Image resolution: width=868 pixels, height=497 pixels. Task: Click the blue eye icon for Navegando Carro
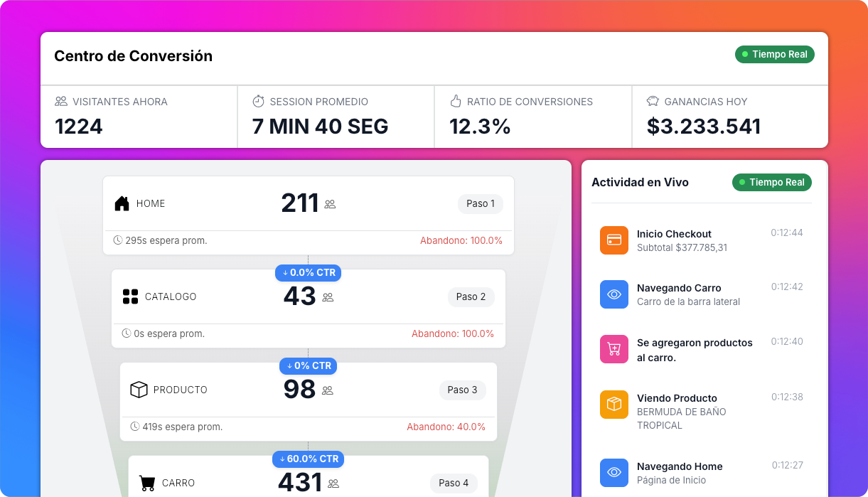pos(614,294)
